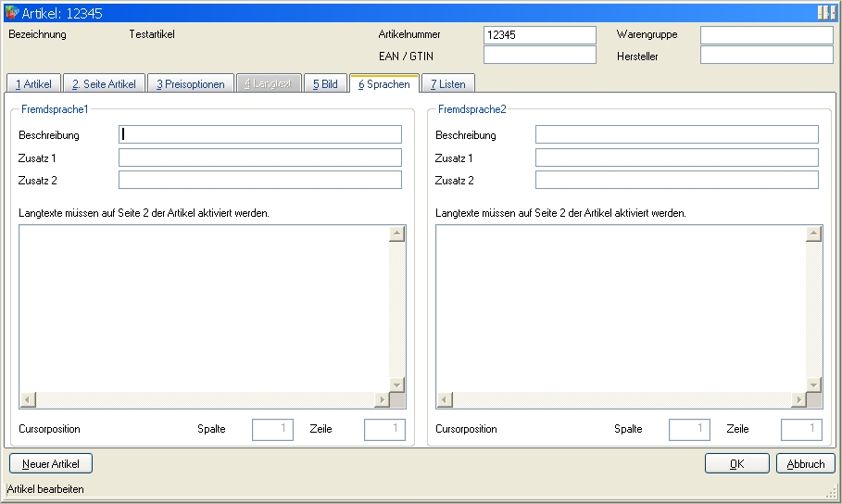Click right arrow of Fremdsprache2 horizontal scrollbar
This screenshot has width=842, height=504.
(x=798, y=399)
